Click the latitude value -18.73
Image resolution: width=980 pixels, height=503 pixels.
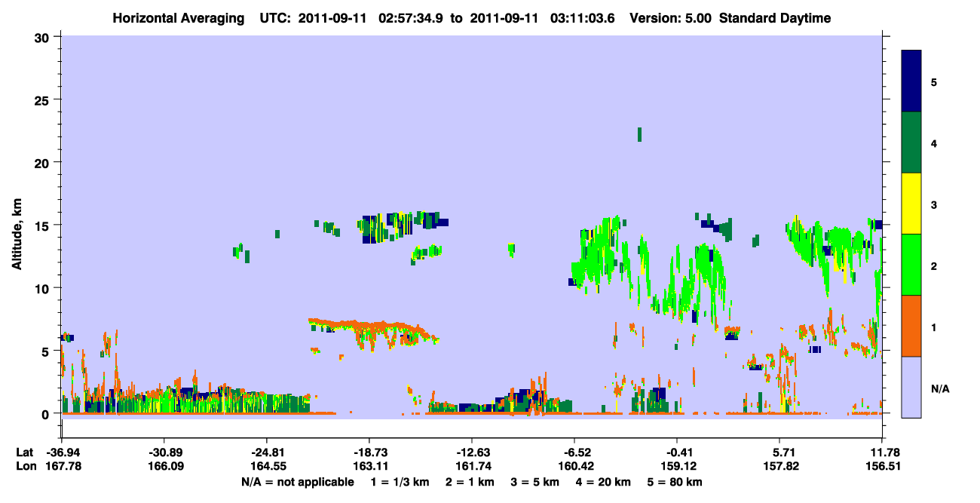coord(369,452)
